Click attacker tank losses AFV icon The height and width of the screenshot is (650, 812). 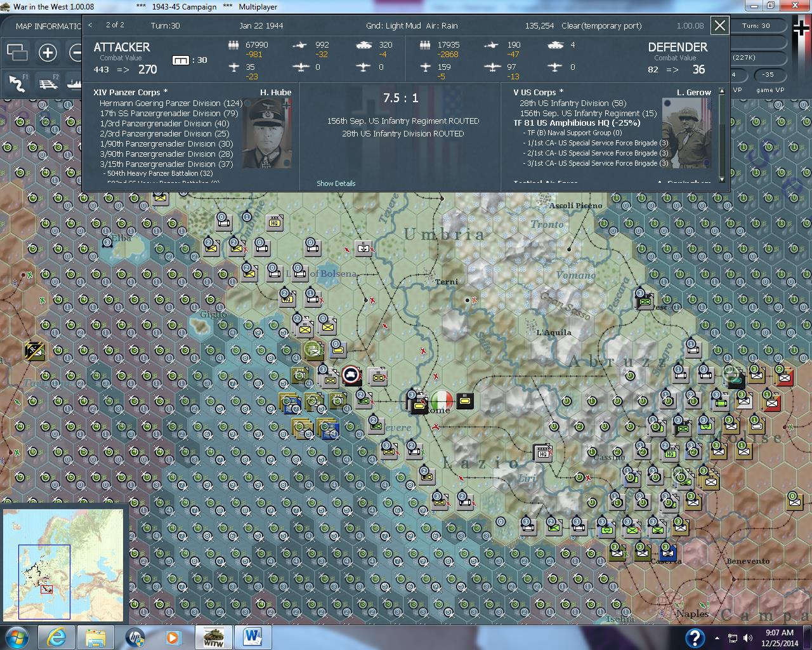click(364, 45)
